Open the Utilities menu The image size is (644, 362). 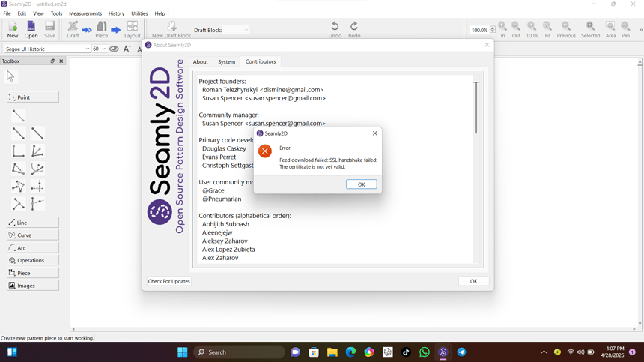(139, 13)
